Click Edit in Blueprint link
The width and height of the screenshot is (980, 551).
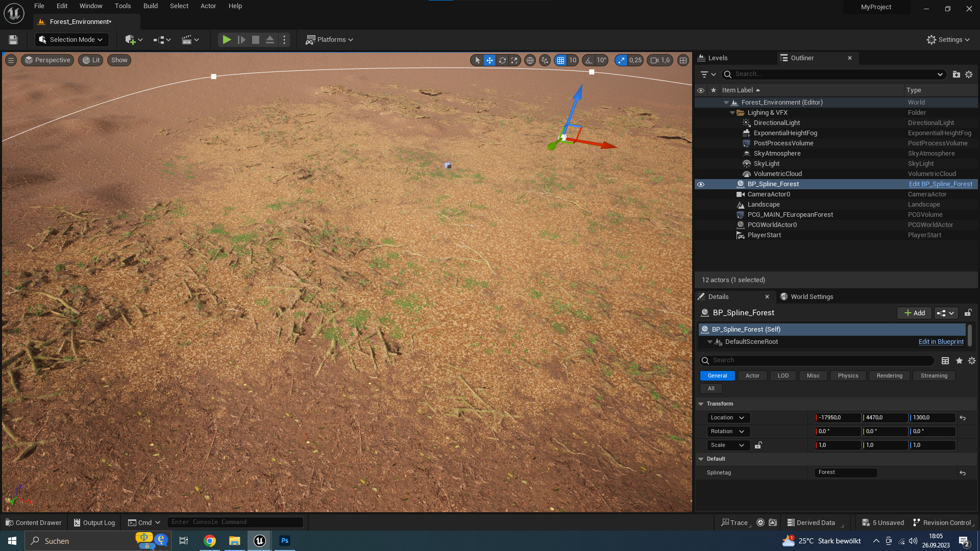coord(941,341)
